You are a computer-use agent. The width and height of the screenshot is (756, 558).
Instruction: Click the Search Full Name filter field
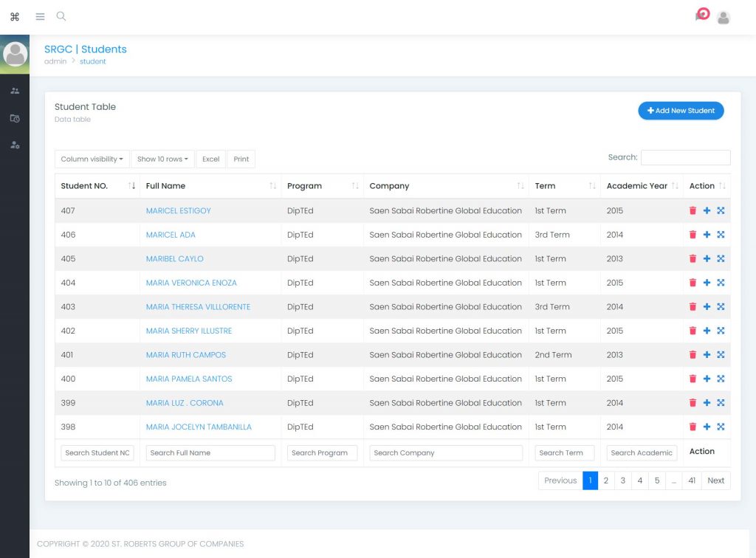tap(210, 453)
